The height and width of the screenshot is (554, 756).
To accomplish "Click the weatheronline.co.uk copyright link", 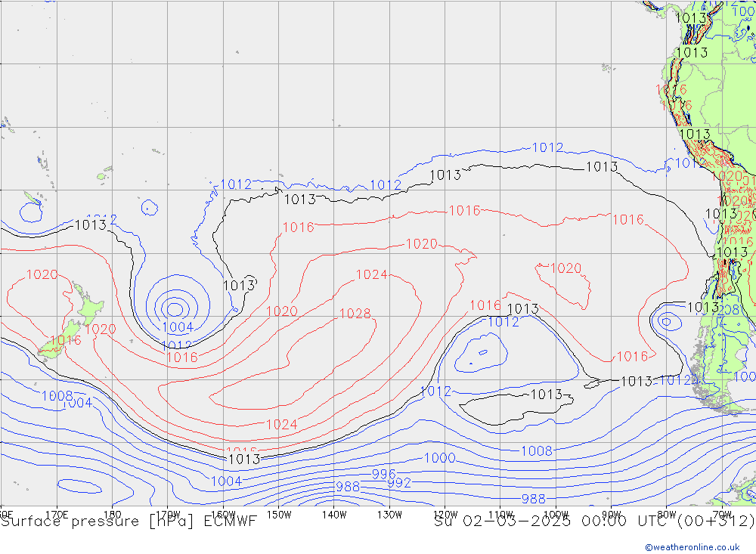I will pyautogui.click(x=692, y=547).
